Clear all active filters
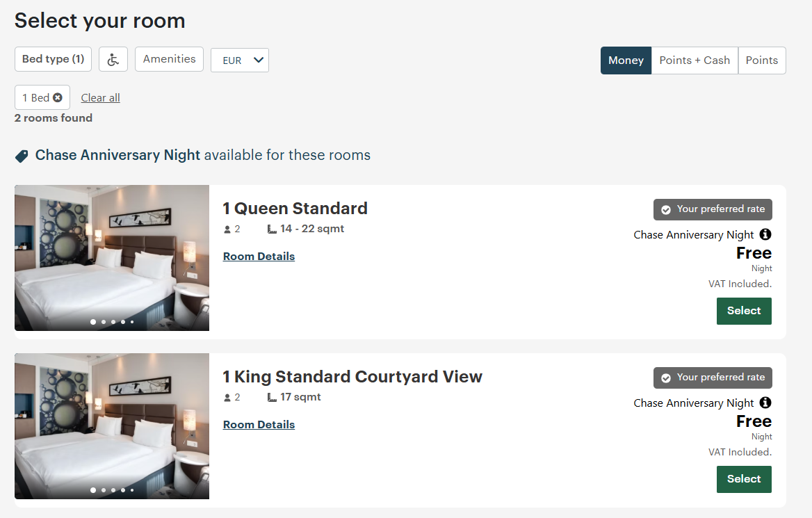 tap(100, 97)
